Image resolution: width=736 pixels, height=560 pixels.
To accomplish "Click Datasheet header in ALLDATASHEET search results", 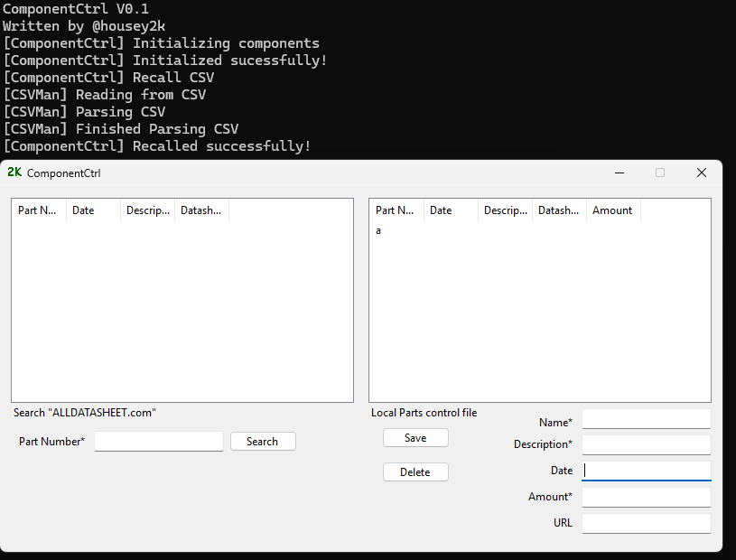I will [200, 210].
